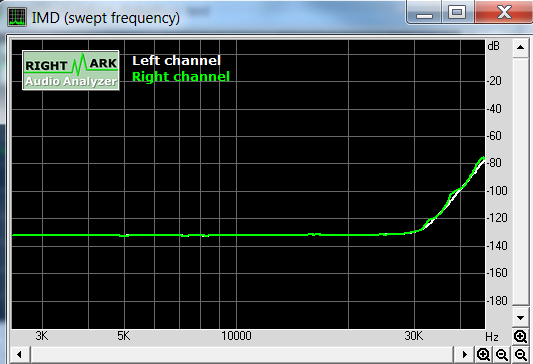Maximize the IMD swept frequency window
533x364 pixels.
pos(457,13)
